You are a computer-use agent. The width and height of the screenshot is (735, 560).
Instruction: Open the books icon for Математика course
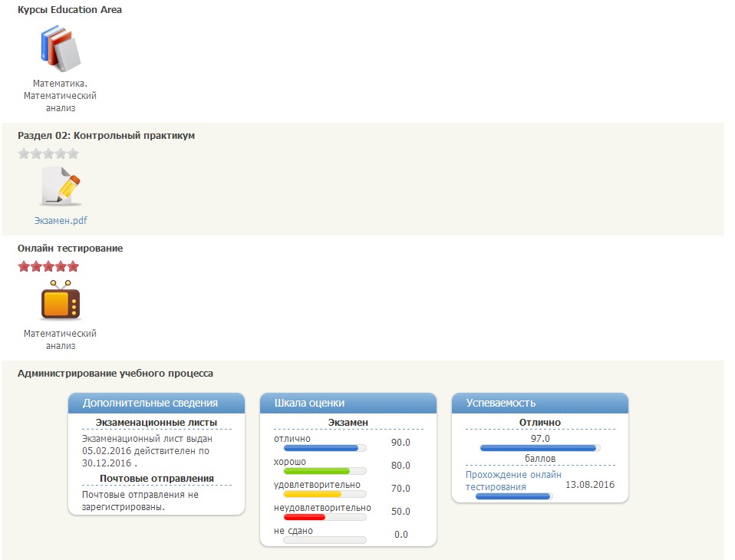pos(60,48)
